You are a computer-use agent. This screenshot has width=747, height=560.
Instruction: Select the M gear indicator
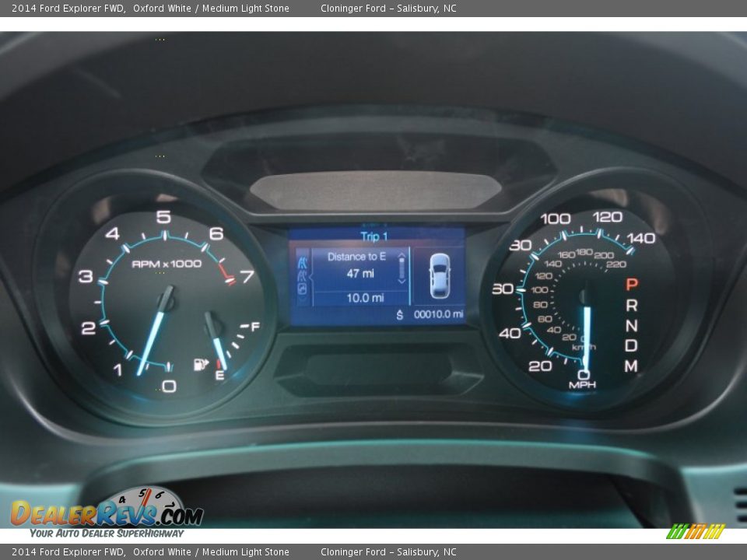(631, 366)
